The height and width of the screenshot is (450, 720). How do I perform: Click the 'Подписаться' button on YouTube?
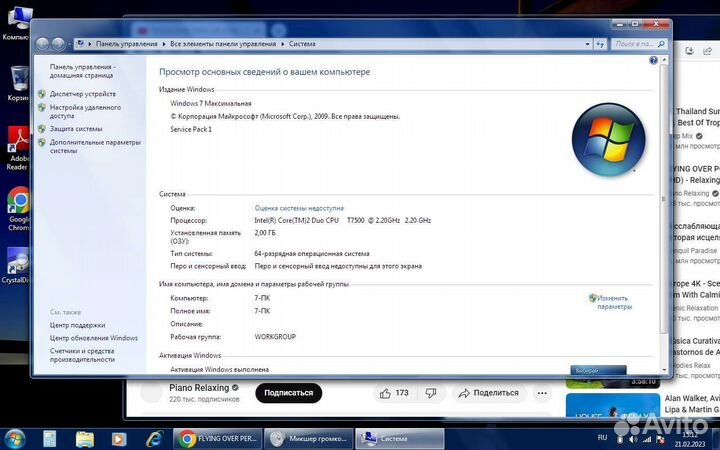[x=288, y=393]
